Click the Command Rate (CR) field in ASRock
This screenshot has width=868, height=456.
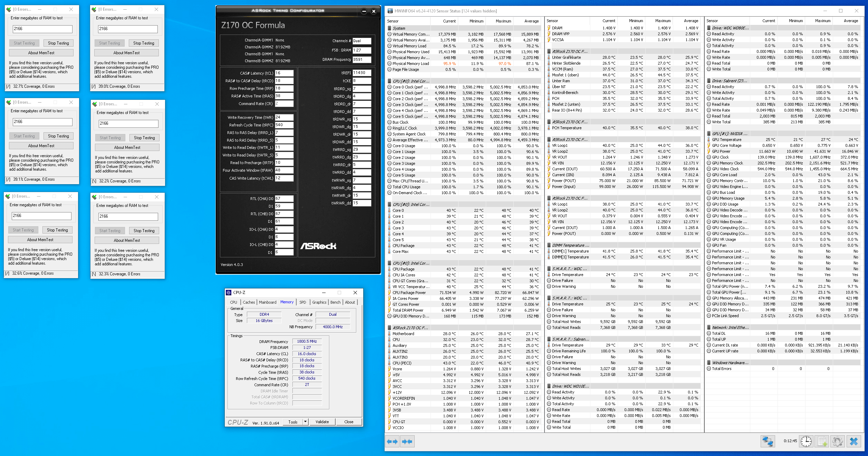pyautogui.click(x=284, y=104)
